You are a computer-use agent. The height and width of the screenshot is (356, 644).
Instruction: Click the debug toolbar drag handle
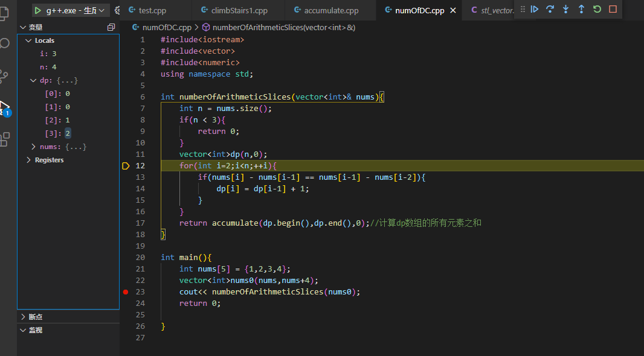point(523,9)
